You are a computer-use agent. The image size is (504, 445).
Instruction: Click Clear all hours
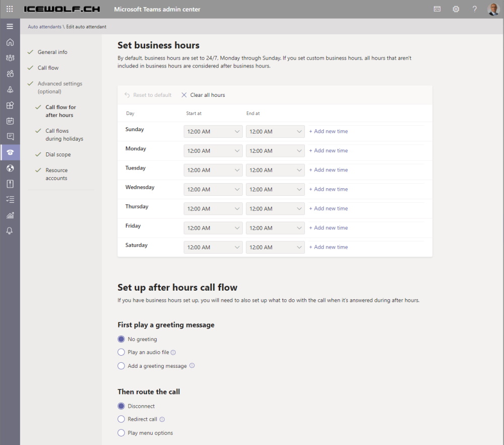pos(203,95)
